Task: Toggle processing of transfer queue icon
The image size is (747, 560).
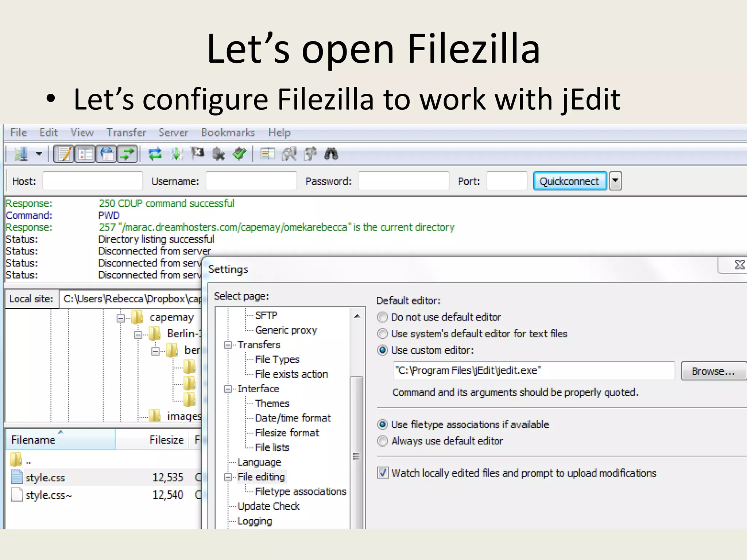Action: click(177, 154)
